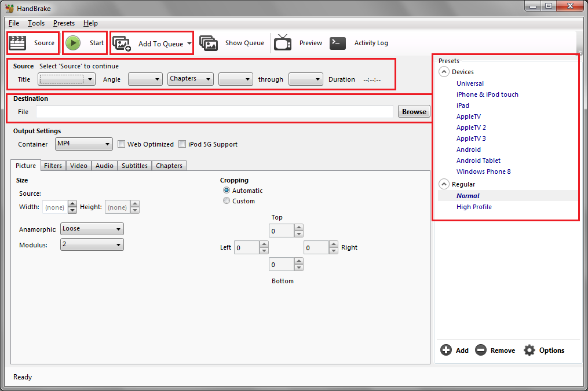Click the Browse button
588x391 pixels.
[x=414, y=112]
